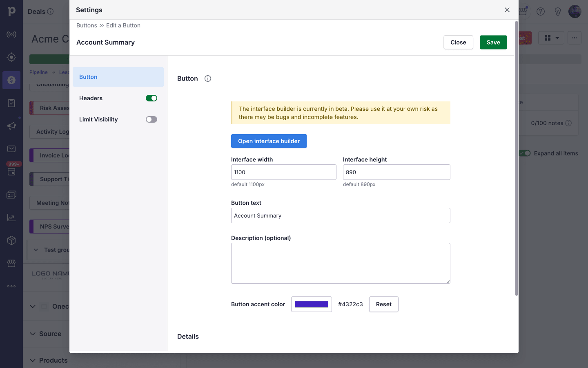Open the More ellipsis sidebar icon
The width and height of the screenshot is (588, 368).
click(11, 286)
